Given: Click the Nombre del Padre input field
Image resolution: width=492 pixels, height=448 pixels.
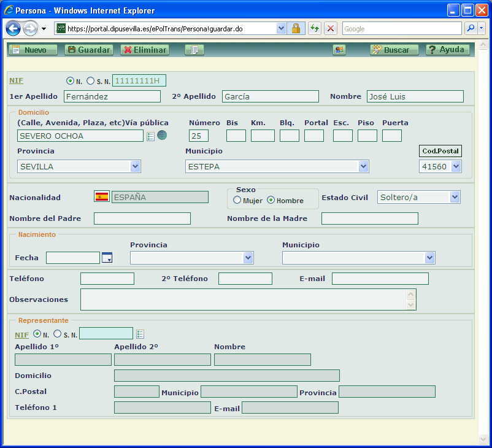Looking at the screenshot, I should tap(142, 218).
